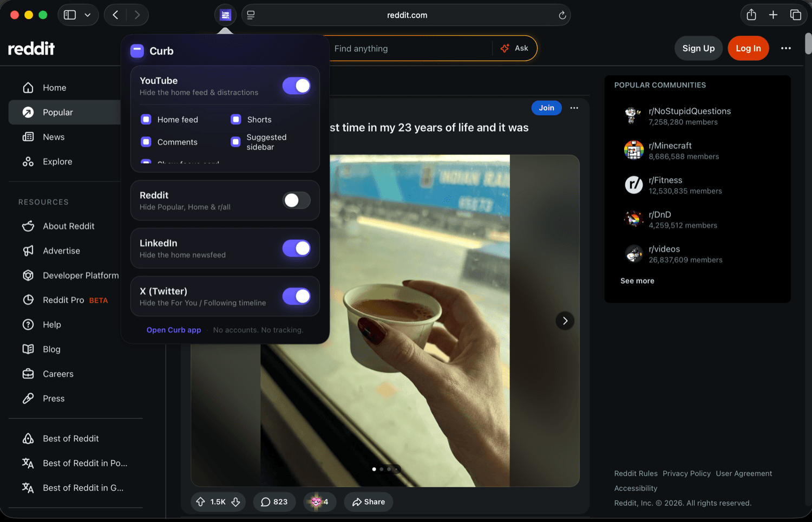Image resolution: width=812 pixels, height=522 pixels.
Task: Click the Press pen icon
Action: tap(28, 399)
